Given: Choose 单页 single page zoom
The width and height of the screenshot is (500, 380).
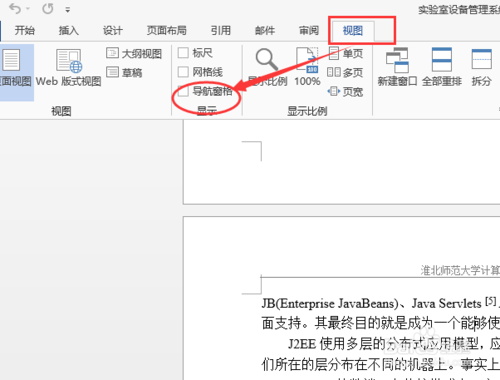Looking at the screenshot, I should [x=346, y=53].
